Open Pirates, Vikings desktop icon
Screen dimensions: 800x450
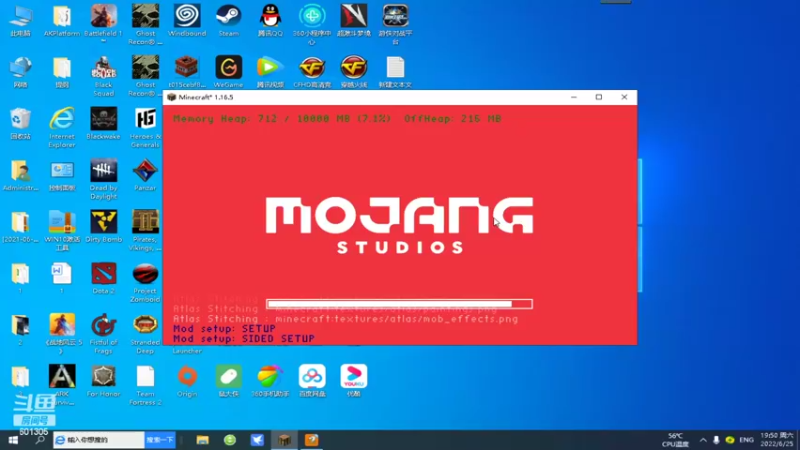click(145, 231)
